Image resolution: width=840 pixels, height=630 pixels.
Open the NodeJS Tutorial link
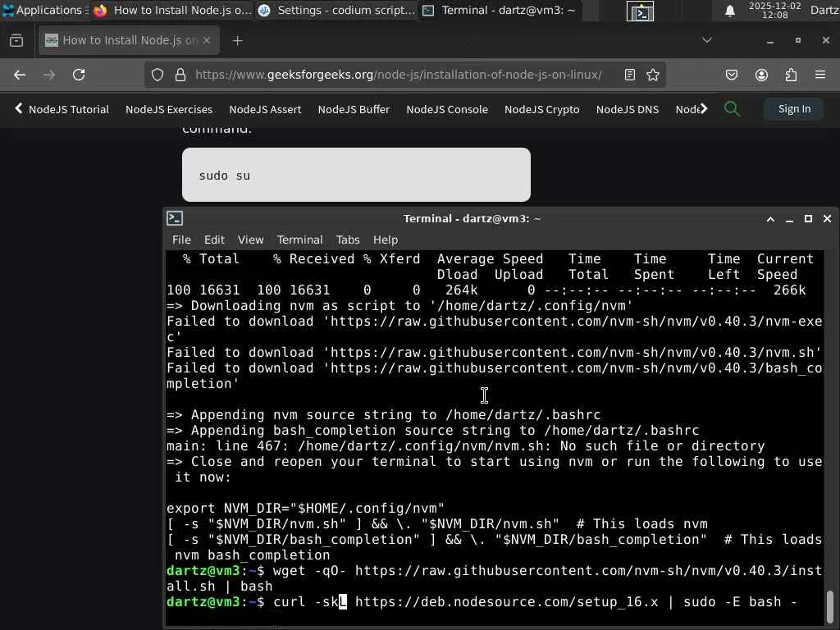coord(69,109)
